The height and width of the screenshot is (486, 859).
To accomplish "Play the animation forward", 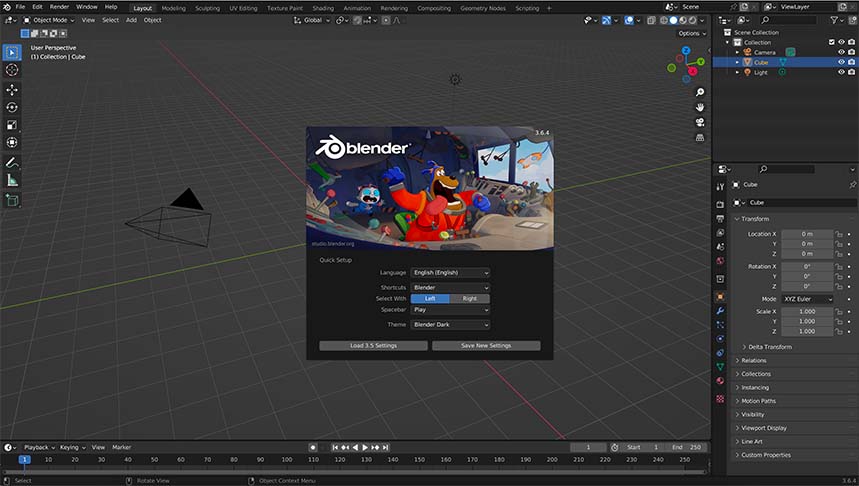I will tap(365, 448).
